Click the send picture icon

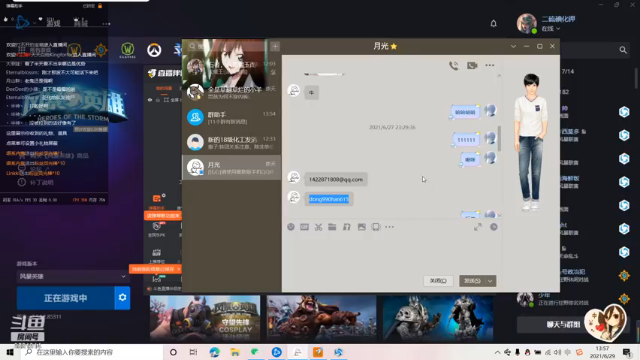pos(362,227)
